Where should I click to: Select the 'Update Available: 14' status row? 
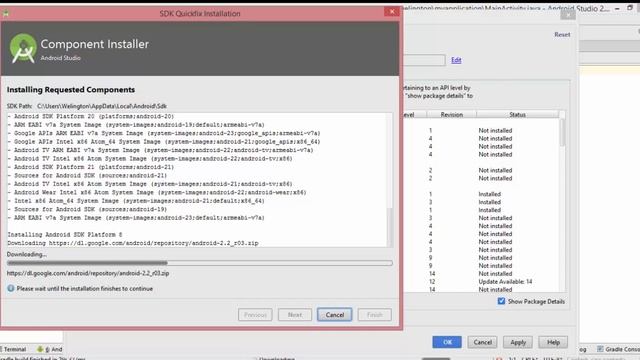click(505, 282)
